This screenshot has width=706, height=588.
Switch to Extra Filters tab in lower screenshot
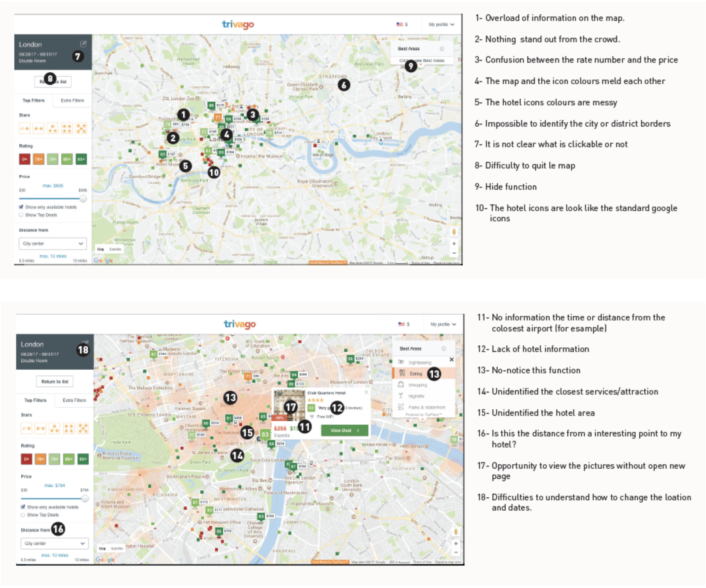tap(74, 400)
